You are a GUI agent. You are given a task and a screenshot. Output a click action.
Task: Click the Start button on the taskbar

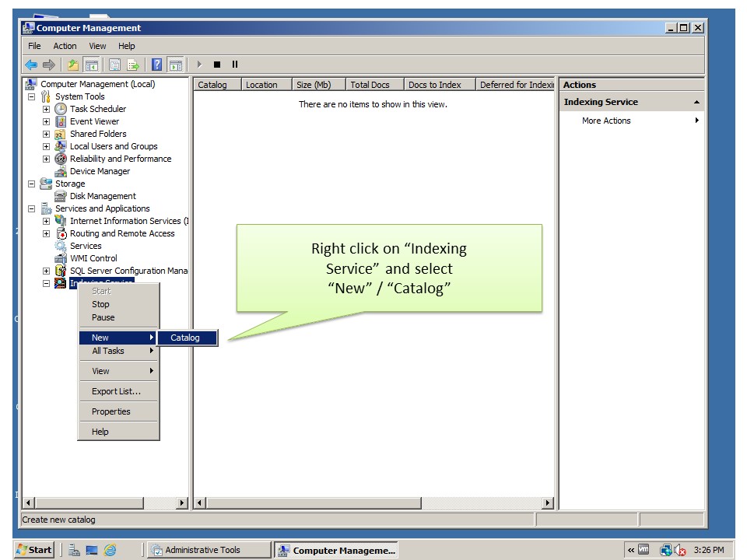point(34,550)
